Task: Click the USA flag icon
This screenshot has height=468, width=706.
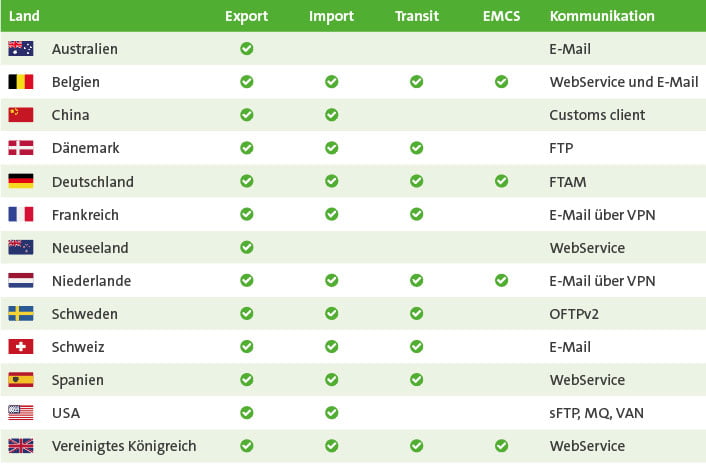Action: [21, 413]
